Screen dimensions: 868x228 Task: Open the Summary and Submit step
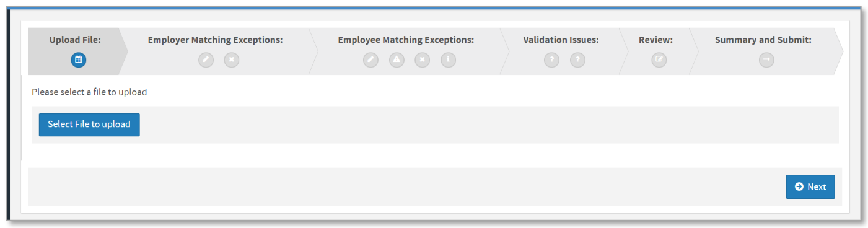(763, 40)
